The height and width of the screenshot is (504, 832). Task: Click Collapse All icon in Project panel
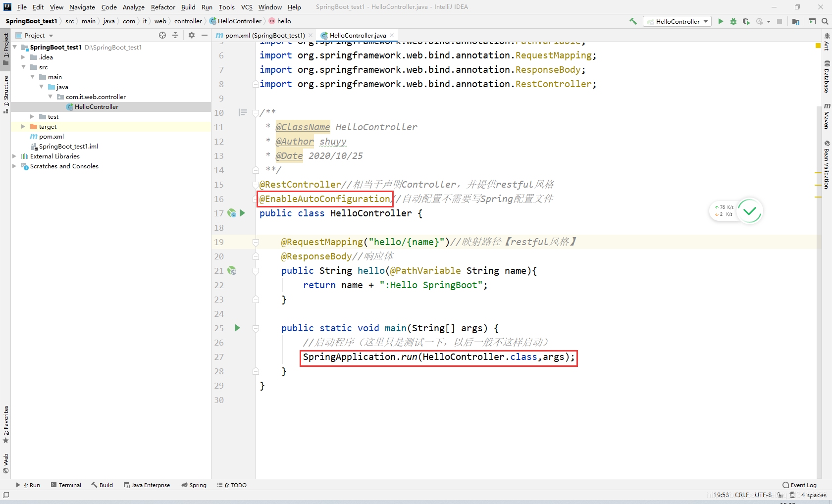175,35
